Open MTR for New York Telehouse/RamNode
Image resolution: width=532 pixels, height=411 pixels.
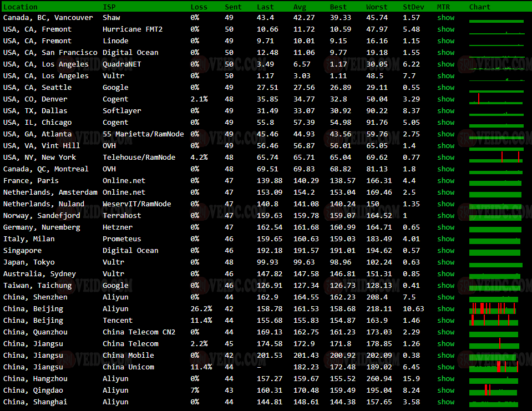445,158
